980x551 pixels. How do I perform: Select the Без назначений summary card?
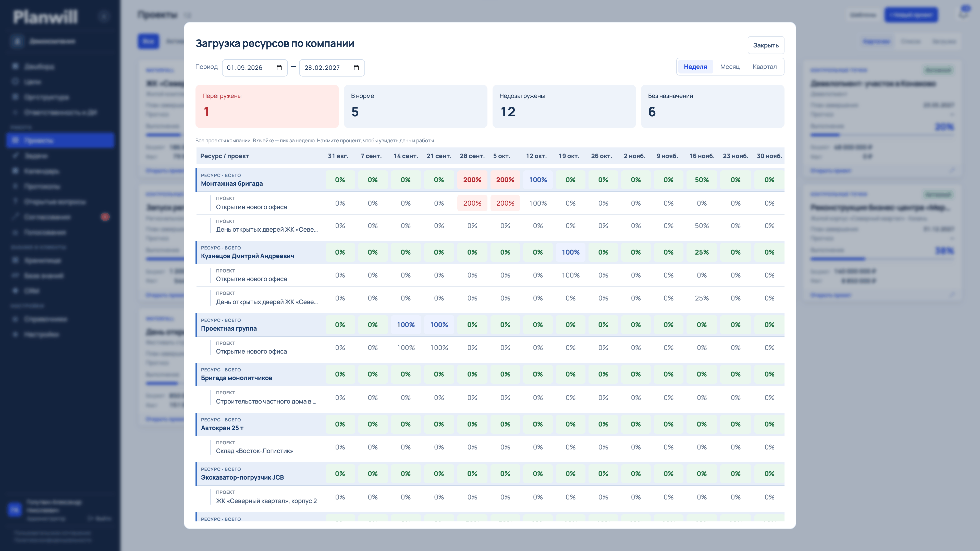pyautogui.click(x=713, y=106)
